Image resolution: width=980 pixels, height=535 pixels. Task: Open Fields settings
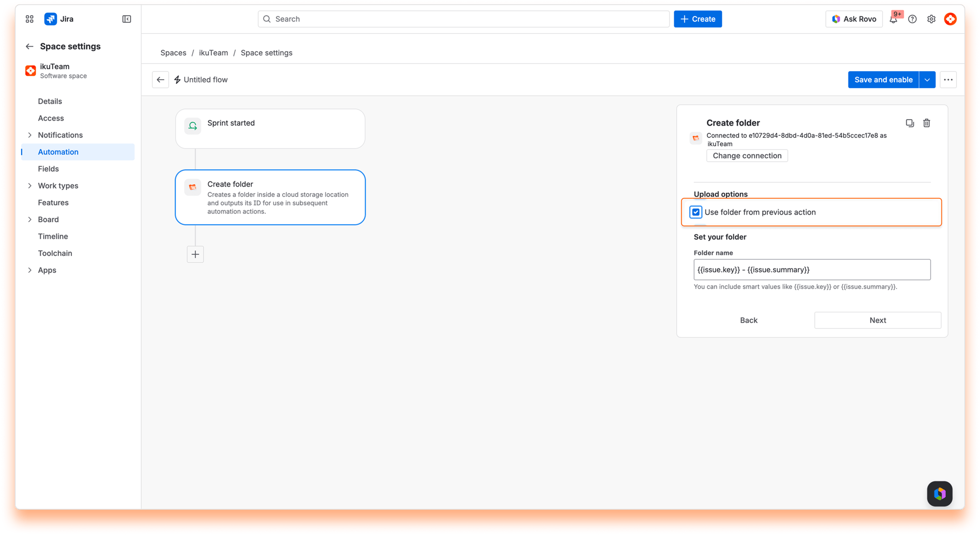click(x=48, y=169)
